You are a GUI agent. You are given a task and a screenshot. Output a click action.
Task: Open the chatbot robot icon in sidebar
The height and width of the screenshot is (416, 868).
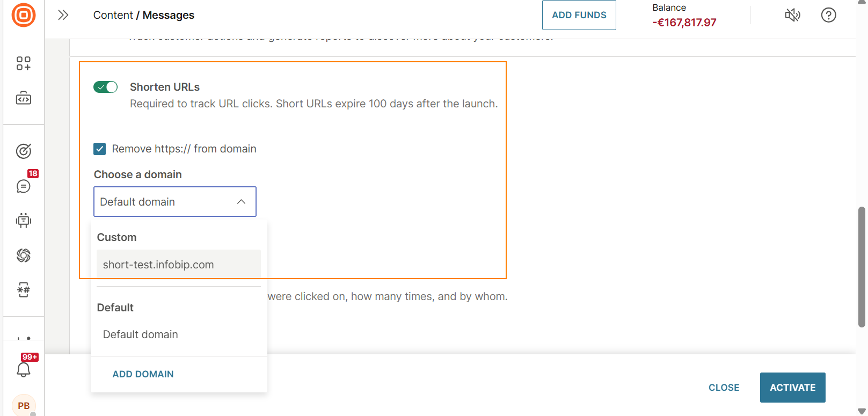tap(24, 221)
